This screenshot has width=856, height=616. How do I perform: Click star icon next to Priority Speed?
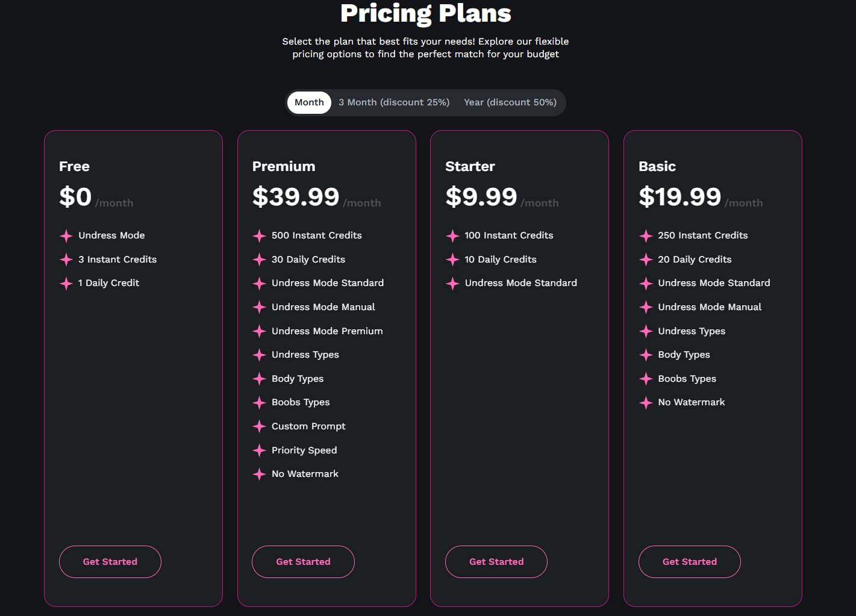(x=259, y=450)
